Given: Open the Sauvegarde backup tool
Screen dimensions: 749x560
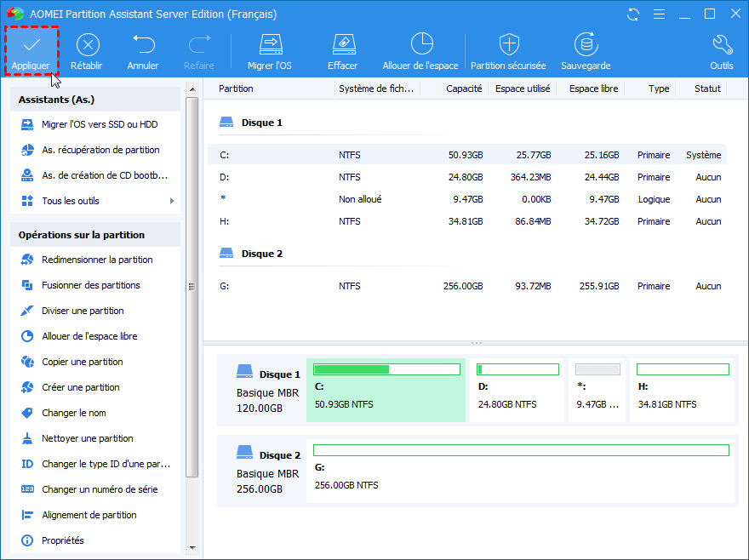Looking at the screenshot, I should click(585, 44).
